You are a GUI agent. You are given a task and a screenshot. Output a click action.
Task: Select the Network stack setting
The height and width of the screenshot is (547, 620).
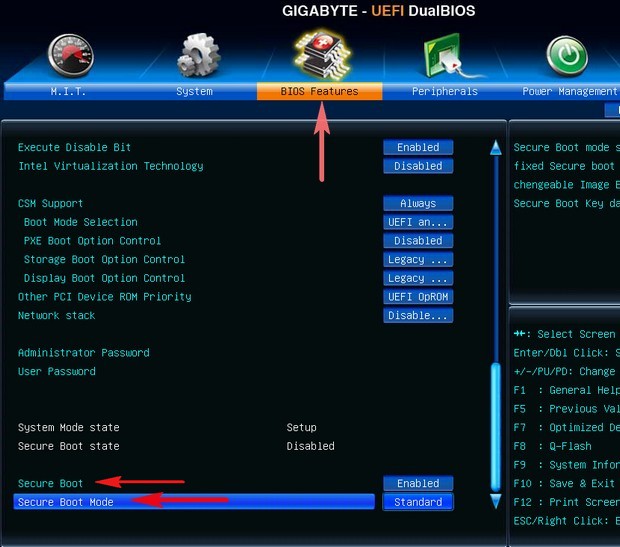(57, 315)
